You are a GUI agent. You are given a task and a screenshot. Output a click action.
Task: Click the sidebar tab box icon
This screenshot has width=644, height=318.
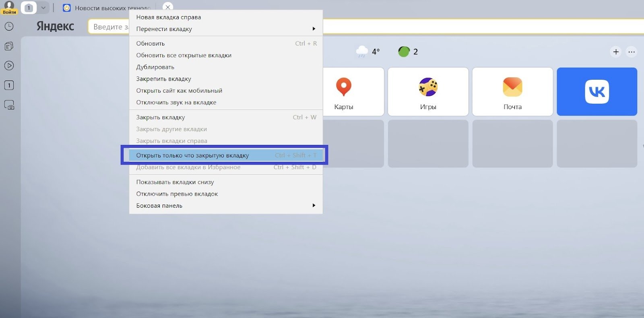click(x=9, y=85)
